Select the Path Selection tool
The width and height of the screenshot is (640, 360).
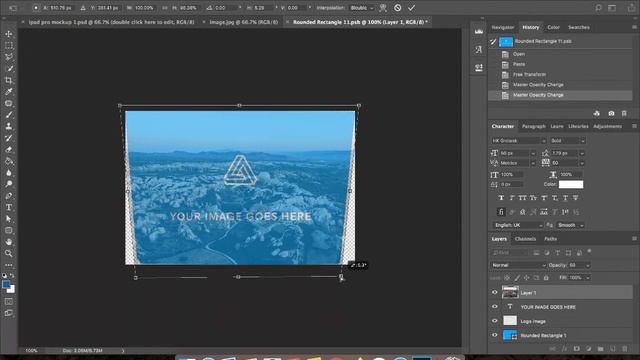click(x=9, y=219)
